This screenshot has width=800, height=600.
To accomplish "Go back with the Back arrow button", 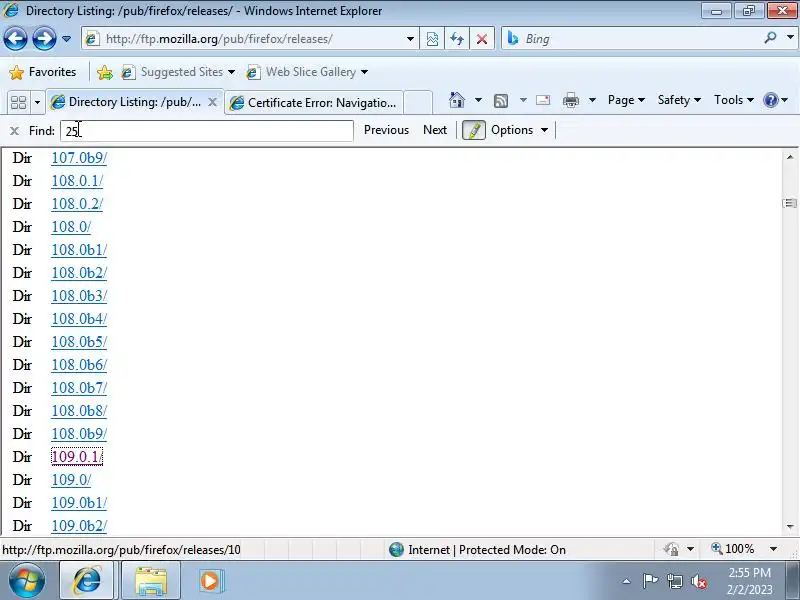I will [15, 39].
